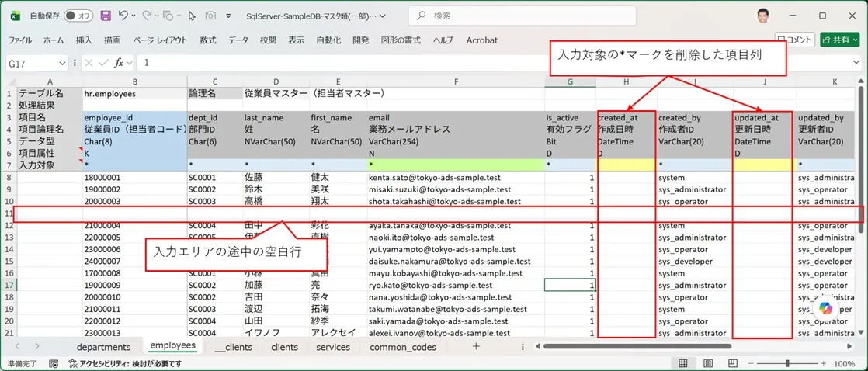Switch to Normal view icon in status bar
868x371 pixels.
coord(683,364)
